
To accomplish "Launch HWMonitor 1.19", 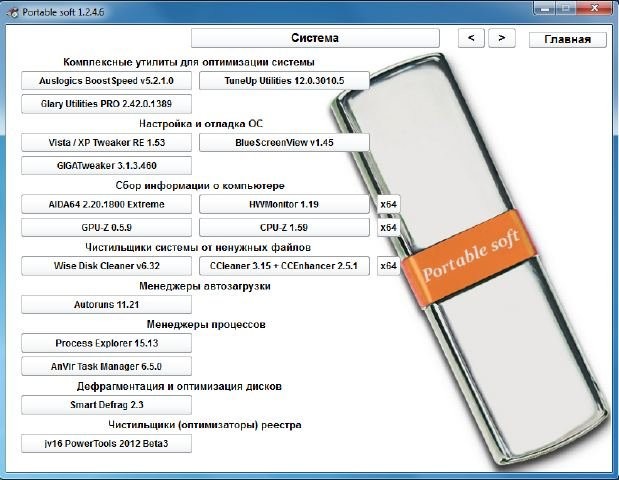I will [284, 204].
